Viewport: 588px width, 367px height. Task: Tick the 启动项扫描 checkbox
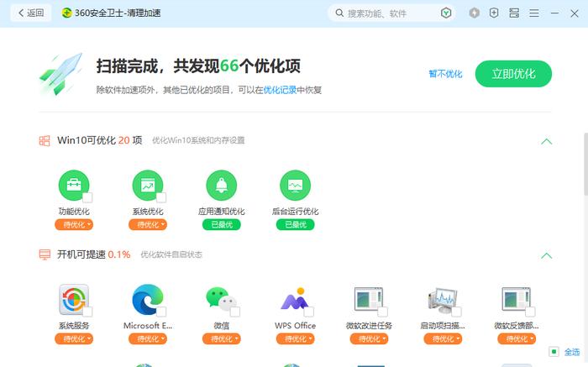click(x=456, y=312)
